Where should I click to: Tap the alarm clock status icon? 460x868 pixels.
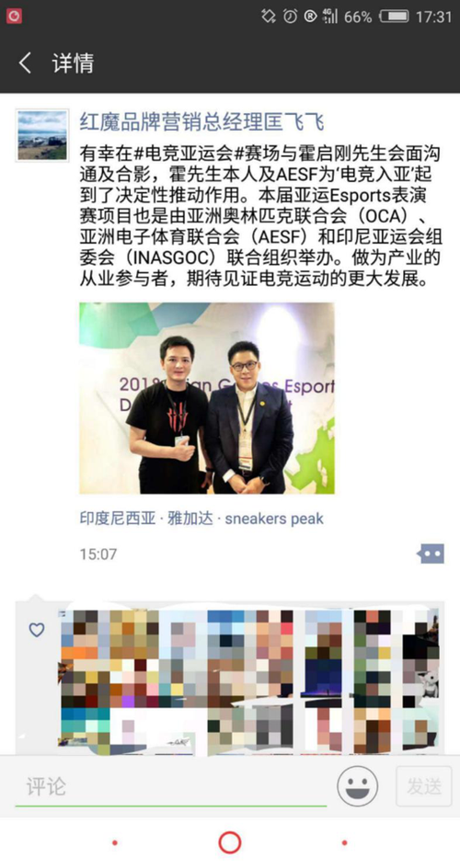tap(290, 17)
